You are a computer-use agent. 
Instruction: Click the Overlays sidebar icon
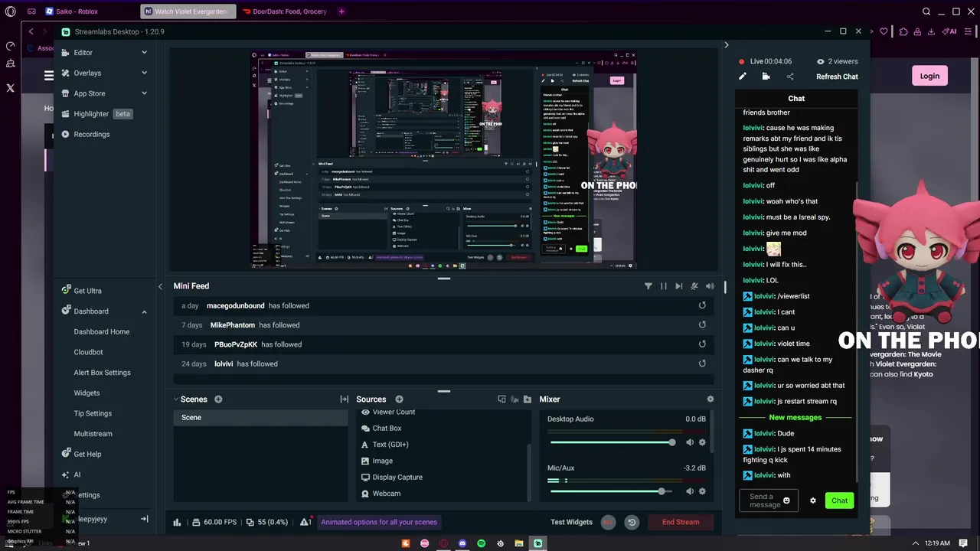(67, 73)
